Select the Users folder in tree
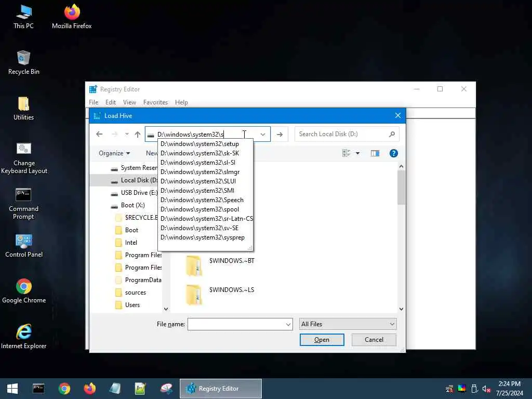This screenshot has height=399, width=532. (128, 305)
